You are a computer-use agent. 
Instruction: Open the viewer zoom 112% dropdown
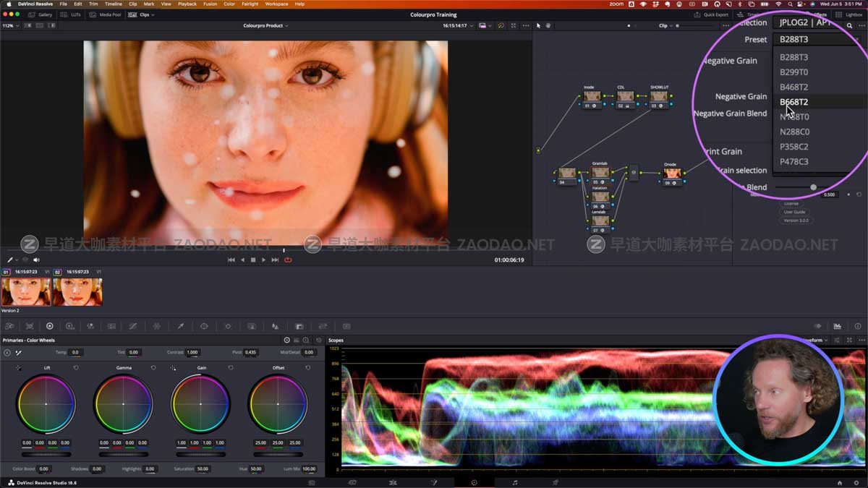(x=9, y=25)
